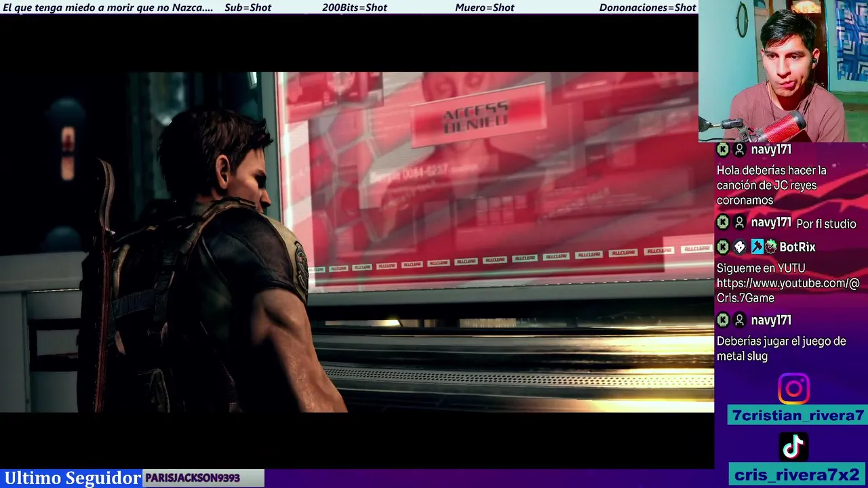Click the user avatar icon above 'Hola deberías hacer la' message
This screenshot has height=488, width=868.
[740, 150]
